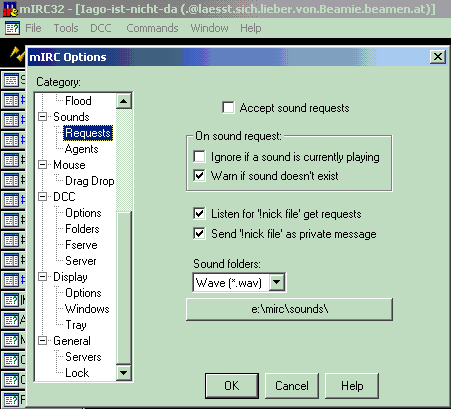Select Flood in the category tree
This screenshot has width=451, height=409.
[x=78, y=101]
